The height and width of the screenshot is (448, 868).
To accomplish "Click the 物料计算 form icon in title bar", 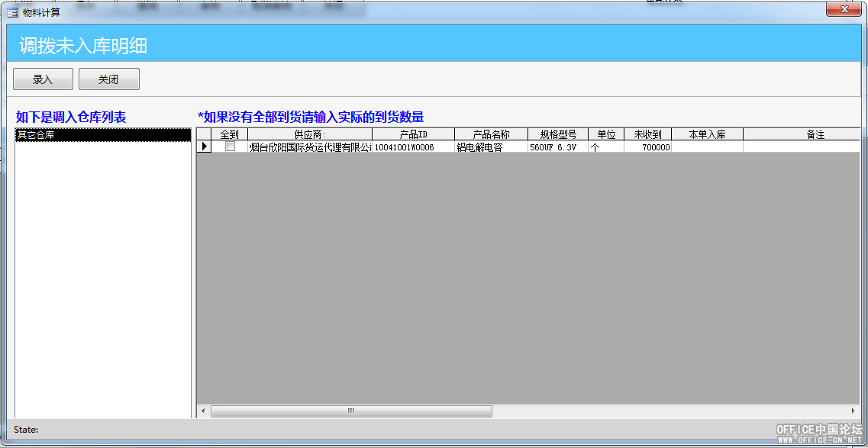I will coord(12,12).
